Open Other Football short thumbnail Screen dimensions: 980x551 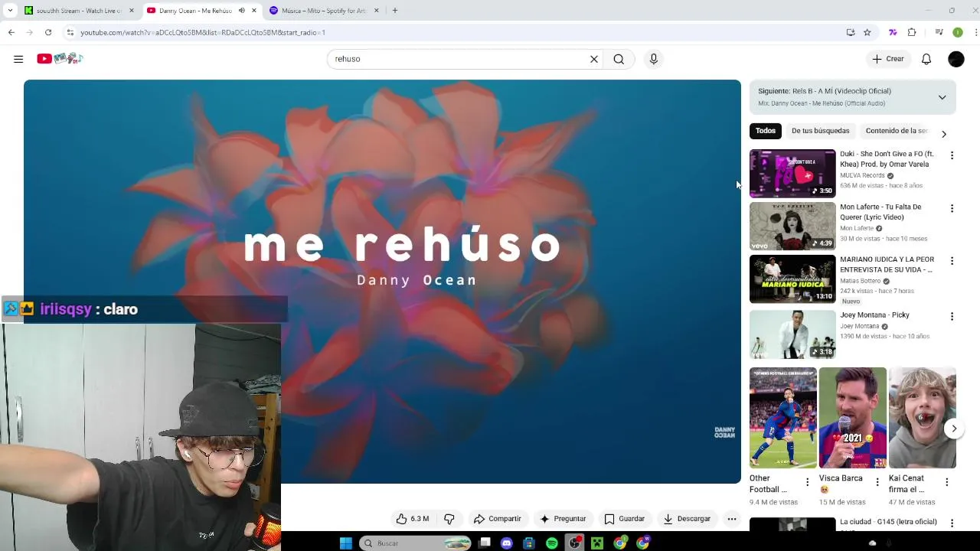[x=783, y=418]
